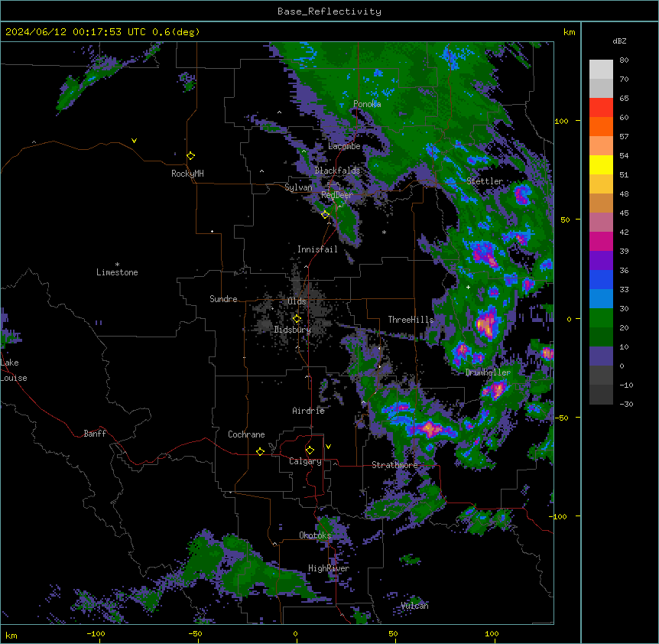659x644 pixels.
Task: Click the Sylvan label
Action: (298, 187)
